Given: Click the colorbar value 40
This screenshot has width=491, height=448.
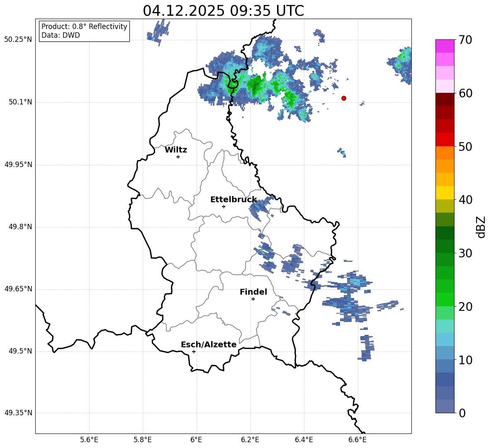Looking at the screenshot, I should (465, 200).
